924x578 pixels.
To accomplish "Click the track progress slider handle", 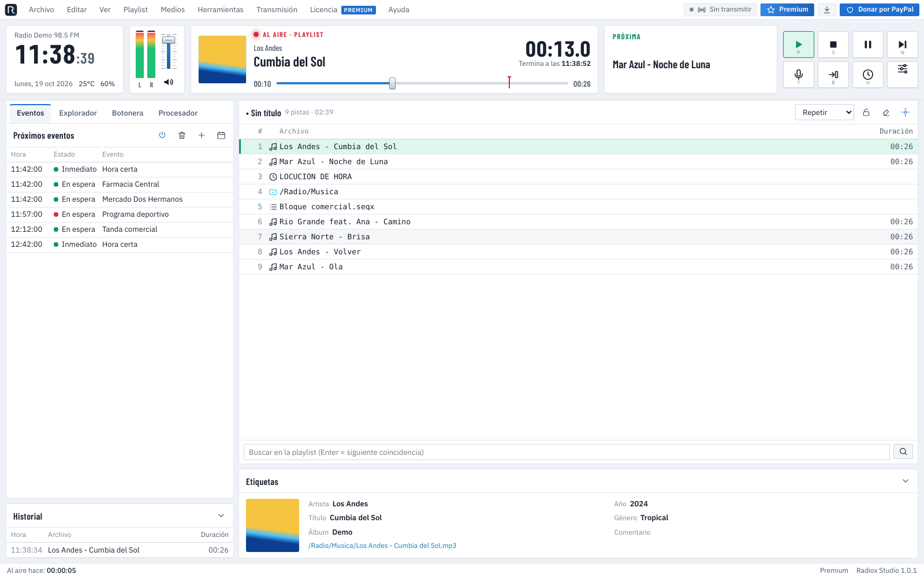I will (393, 83).
